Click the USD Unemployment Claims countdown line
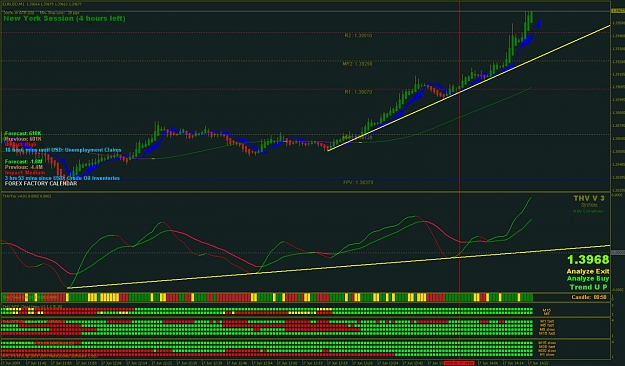This screenshot has width=625, height=366. (x=63, y=150)
